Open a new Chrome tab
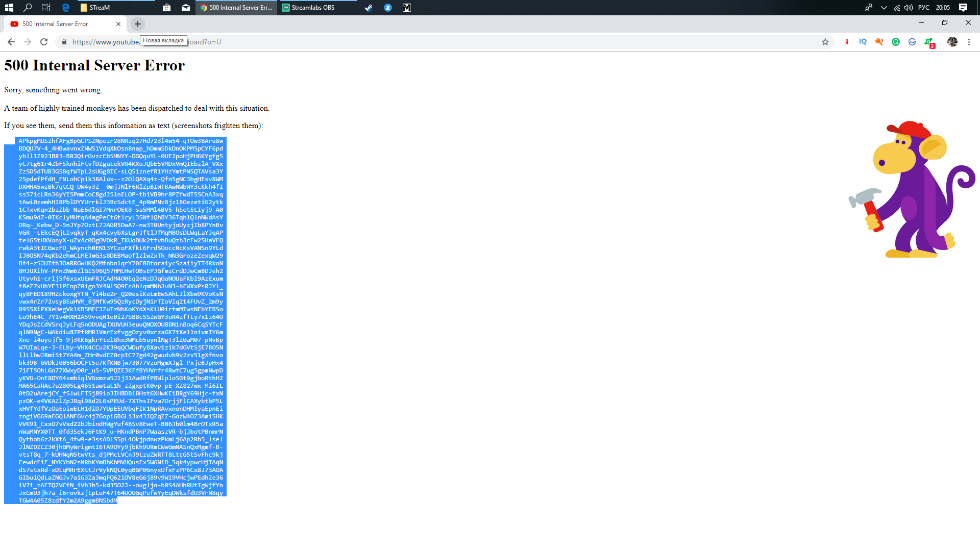 (x=138, y=24)
